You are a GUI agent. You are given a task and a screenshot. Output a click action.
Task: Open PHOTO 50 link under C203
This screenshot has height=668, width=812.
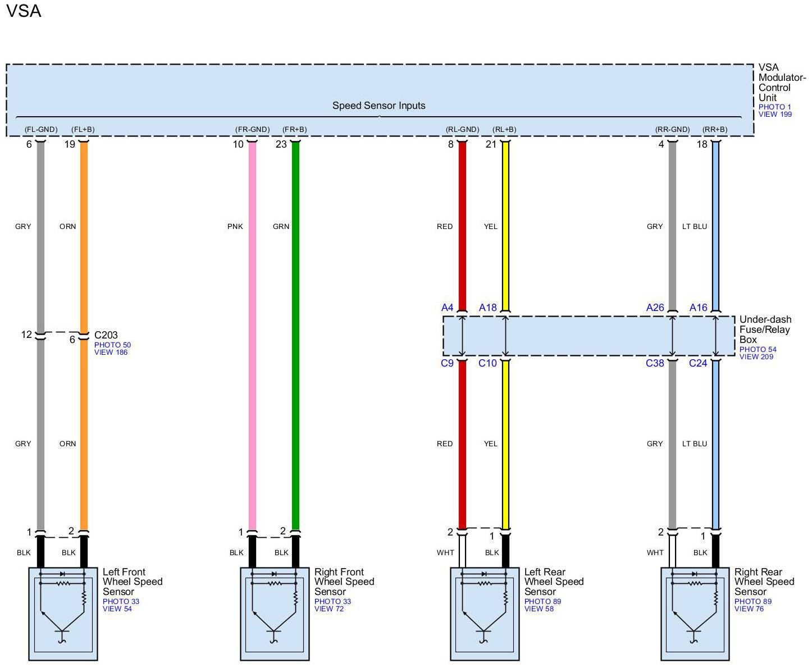tap(112, 345)
